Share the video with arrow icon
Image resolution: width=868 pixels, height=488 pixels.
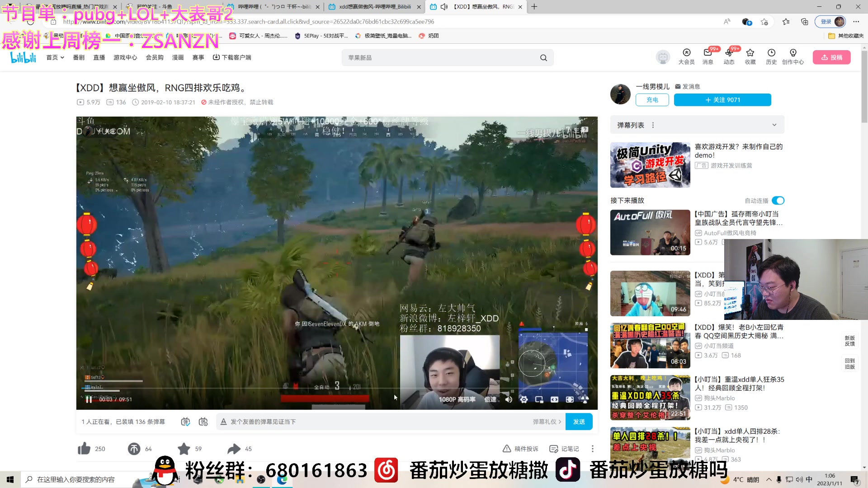234,449
